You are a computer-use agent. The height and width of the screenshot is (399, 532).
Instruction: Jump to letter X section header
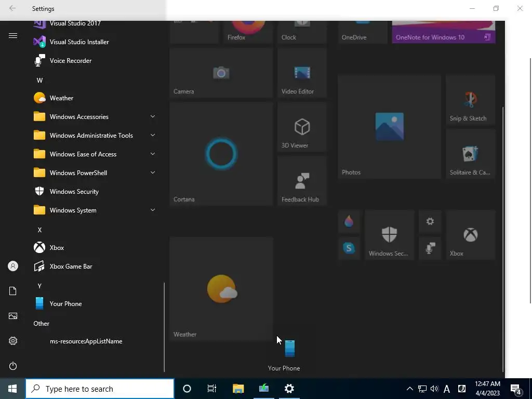pyautogui.click(x=39, y=230)
